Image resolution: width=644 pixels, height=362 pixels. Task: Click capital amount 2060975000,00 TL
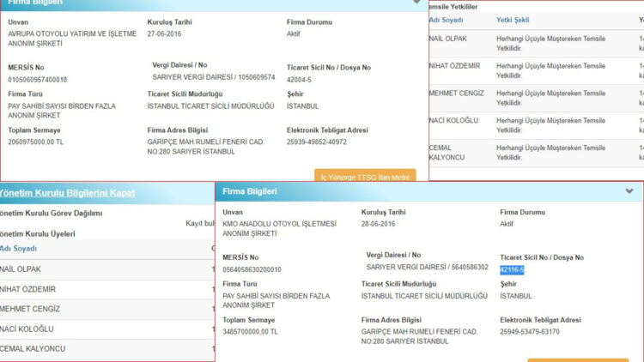pos(36,142)
